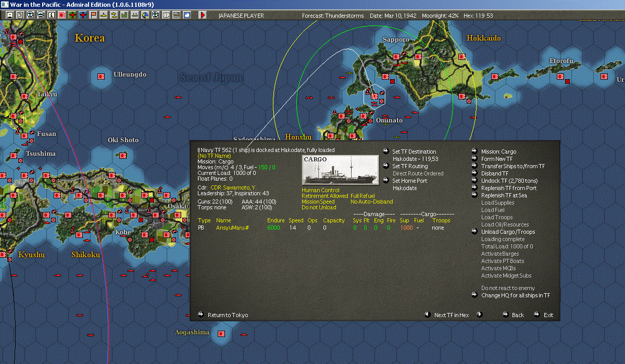Click the Etorofu base flag on map
625x364 pixels.
click(561, 77)
